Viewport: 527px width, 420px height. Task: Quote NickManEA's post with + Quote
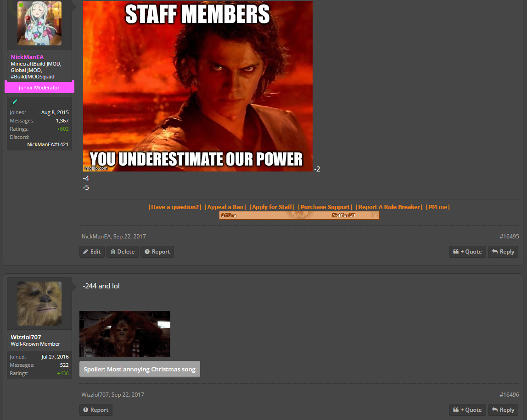tap(467, 252)
